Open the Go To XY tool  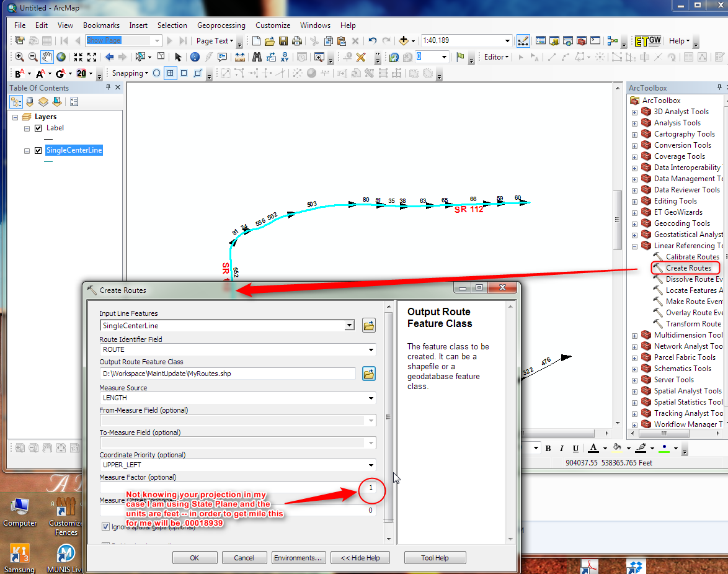[x=283, y=56]
